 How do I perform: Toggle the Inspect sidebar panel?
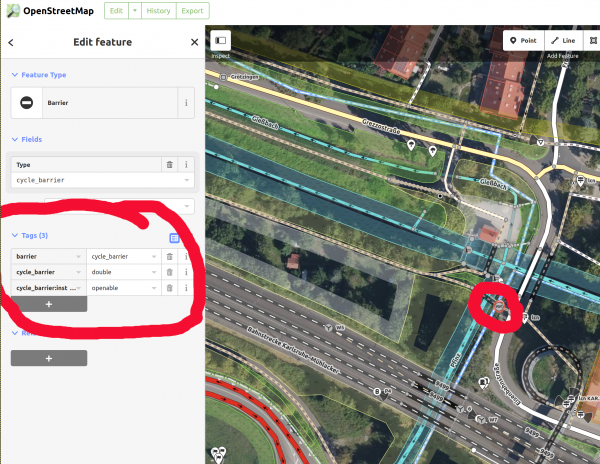point(220,41)
